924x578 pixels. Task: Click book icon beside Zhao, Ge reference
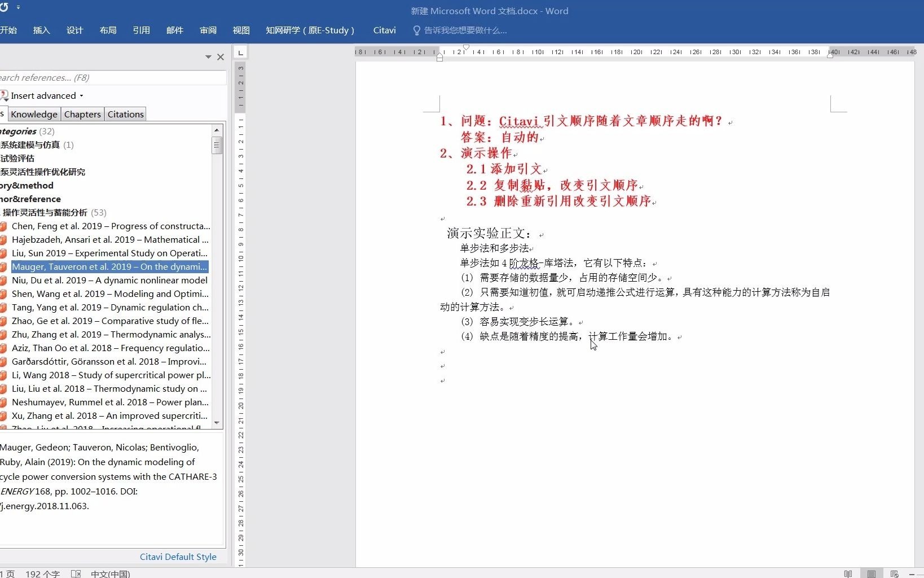click(x=3, y=321)
